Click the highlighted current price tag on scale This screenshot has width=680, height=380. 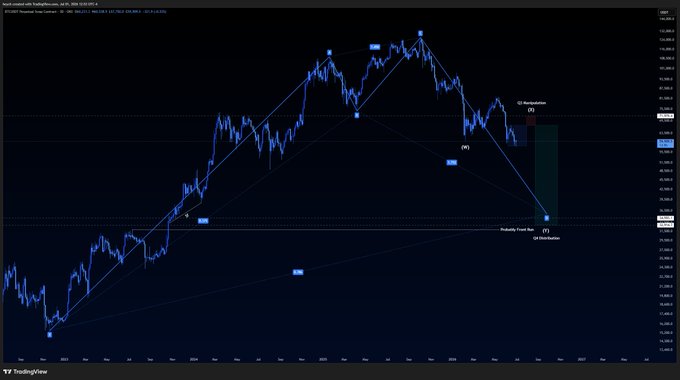tap(666, 143)
